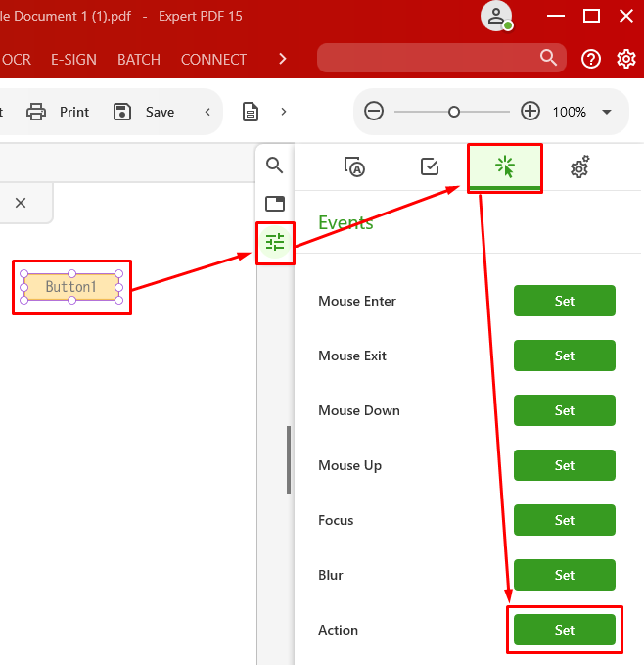The height and width of the screenshot is (665, 644).
Task: Open the page layout panel icon in sidebar
Action: coord(275,204)
